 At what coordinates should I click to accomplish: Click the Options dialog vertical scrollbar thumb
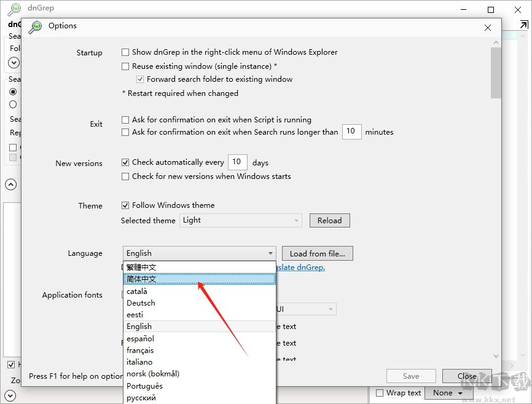[496, 73]
